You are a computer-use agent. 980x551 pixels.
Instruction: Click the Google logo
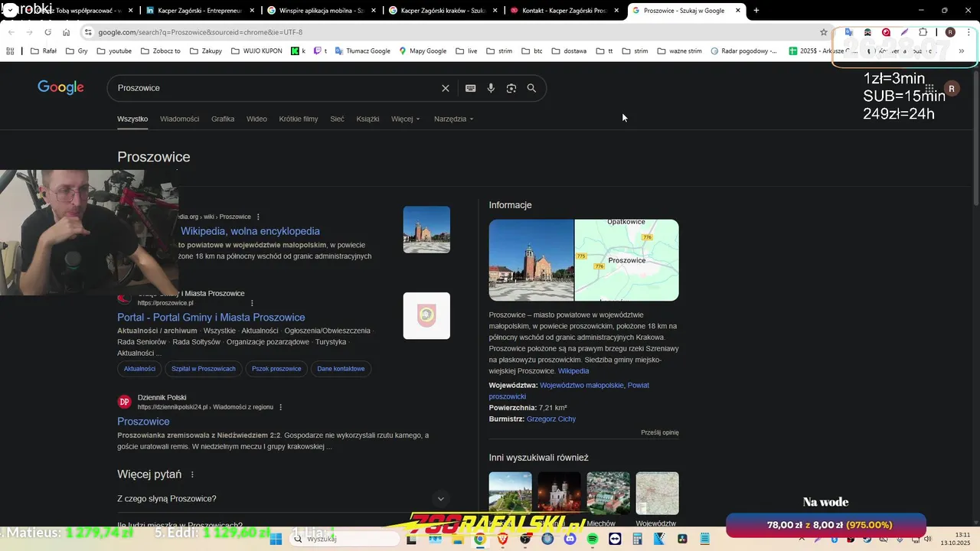click(x=60, y=88)
